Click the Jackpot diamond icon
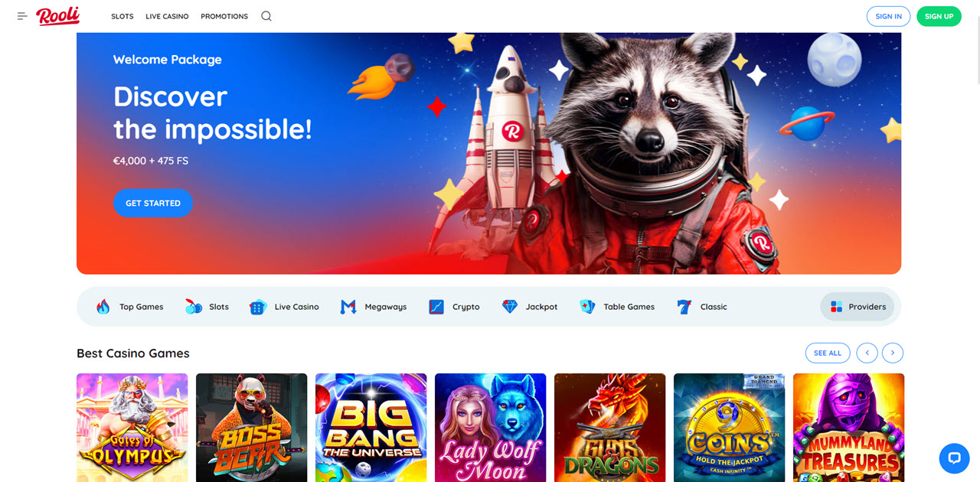 tap(508, 306)
